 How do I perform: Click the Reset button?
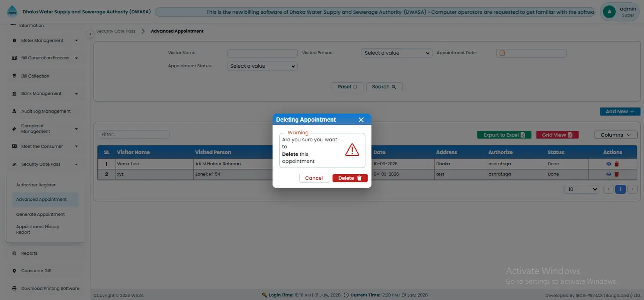pyautogui.click(x=348, y=87)
